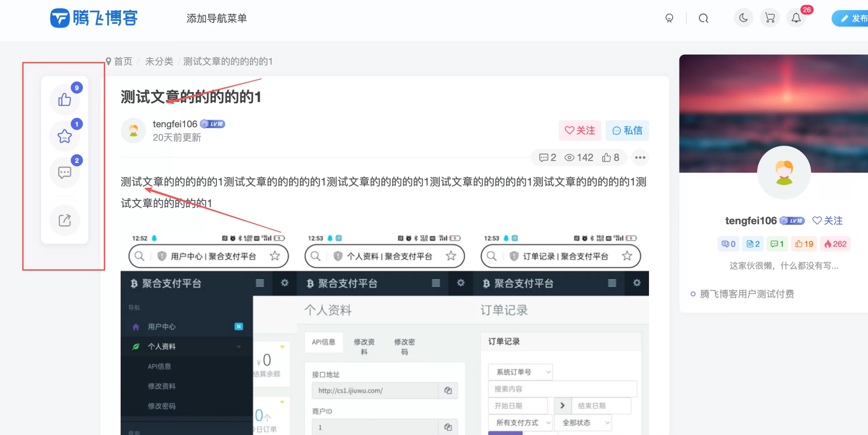The height and width of the screenshot is (435, 868).
Task: Favorite the article with the star icon
Action: click(x=64, y=136)
